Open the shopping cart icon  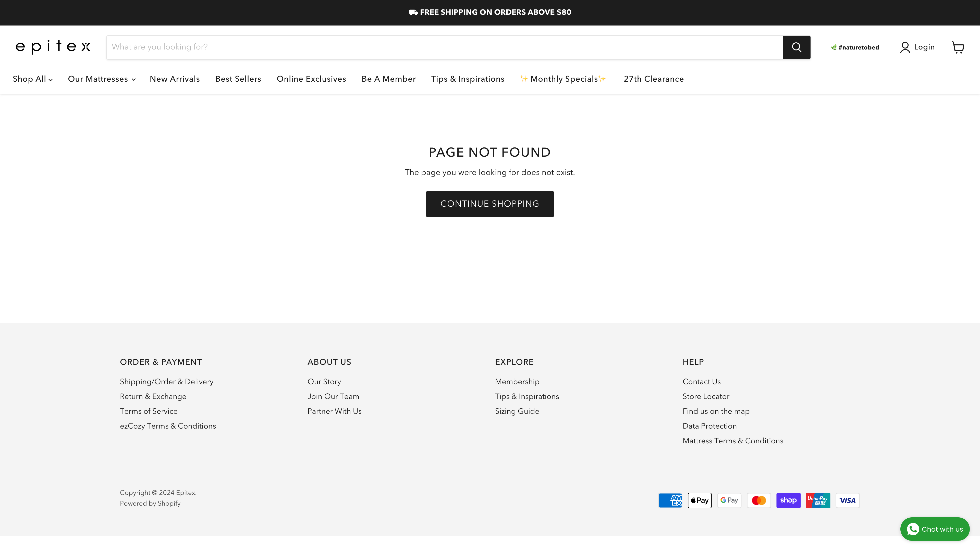pos(958,47)
